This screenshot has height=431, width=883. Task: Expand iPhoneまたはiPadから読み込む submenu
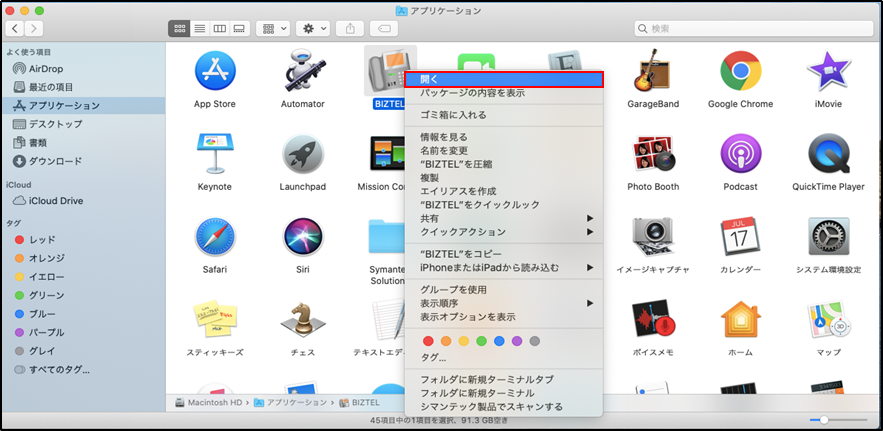(503, 268)
